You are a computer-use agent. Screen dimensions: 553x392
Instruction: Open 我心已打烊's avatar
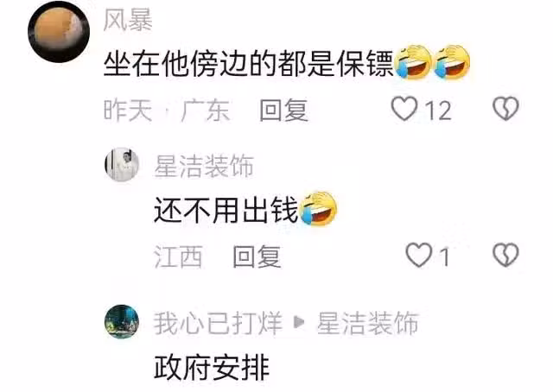coord(122,322)
